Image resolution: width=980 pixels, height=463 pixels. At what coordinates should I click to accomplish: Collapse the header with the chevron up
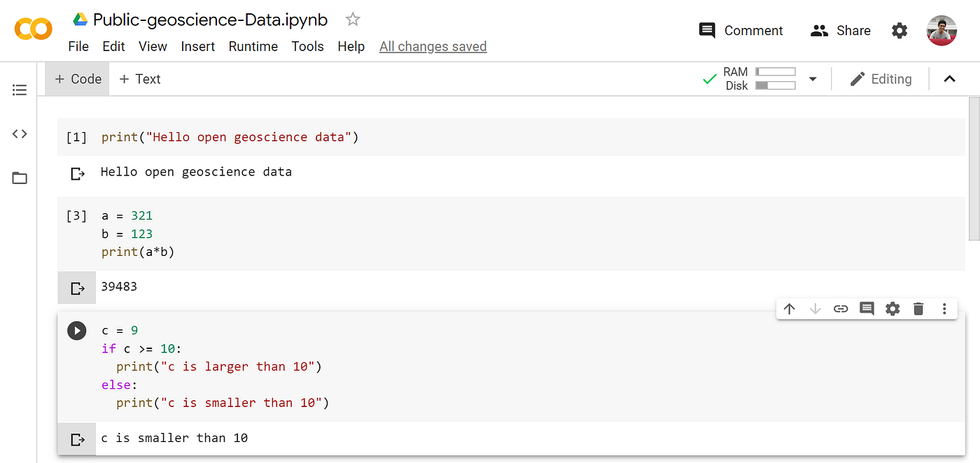[949, 79]
